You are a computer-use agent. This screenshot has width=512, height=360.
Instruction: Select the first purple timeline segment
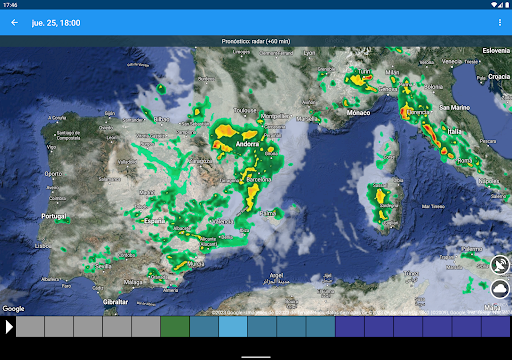(350, 327)
